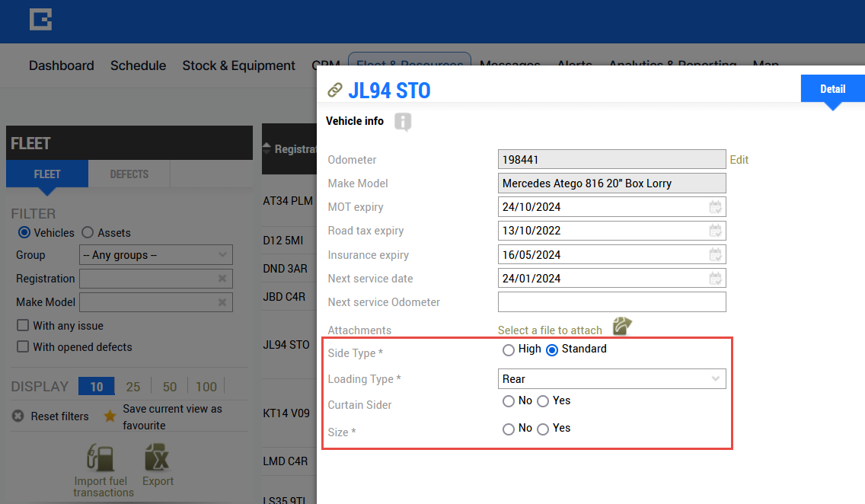The width and height of the screenshot is (865, 504).
Task: Click Select a file to attach
Action: point(550,330)
